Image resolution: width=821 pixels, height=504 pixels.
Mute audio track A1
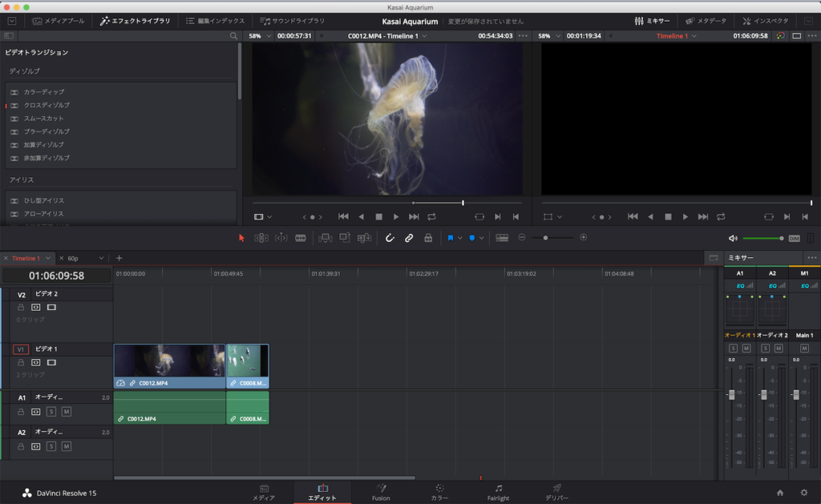click(65, 412)
